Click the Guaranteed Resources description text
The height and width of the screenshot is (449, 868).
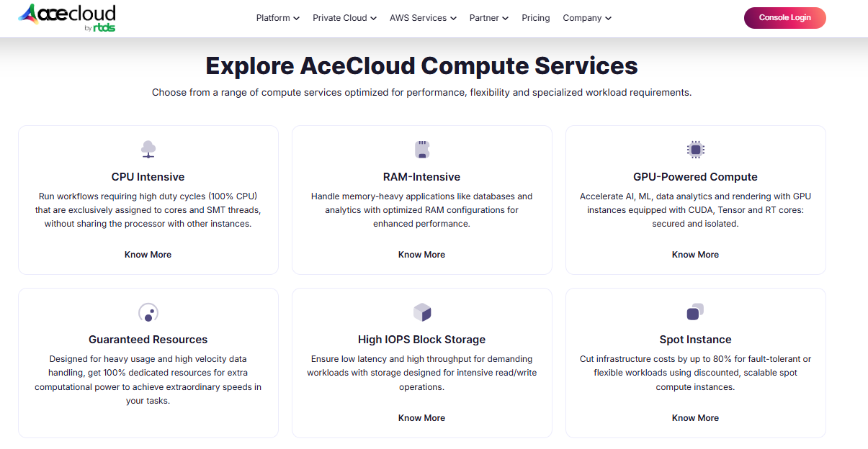point(148,380)
